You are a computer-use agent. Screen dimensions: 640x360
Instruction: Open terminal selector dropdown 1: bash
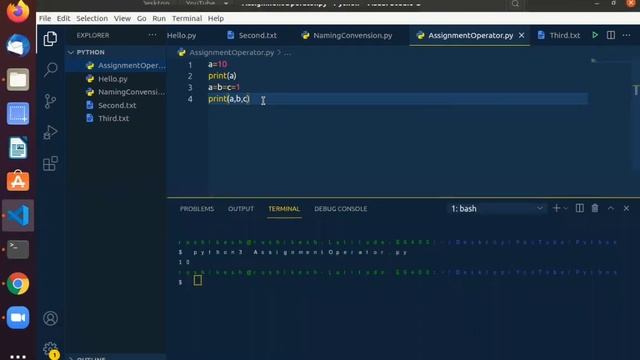pos(496,209)
